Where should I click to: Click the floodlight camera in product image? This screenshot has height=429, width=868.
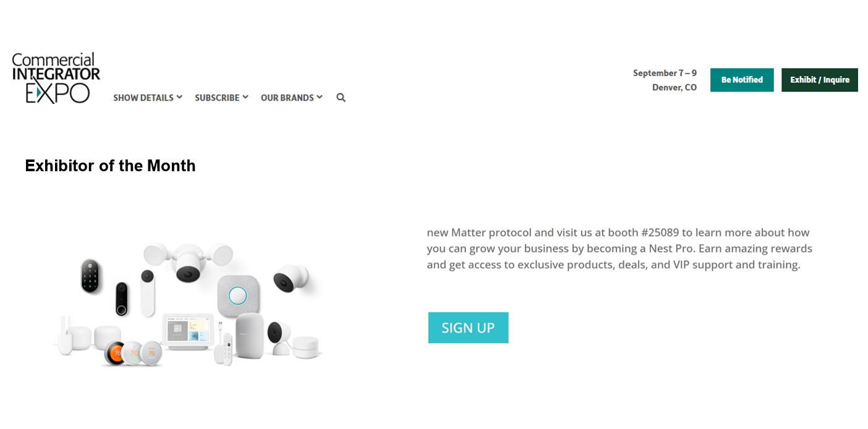point(188,261)
